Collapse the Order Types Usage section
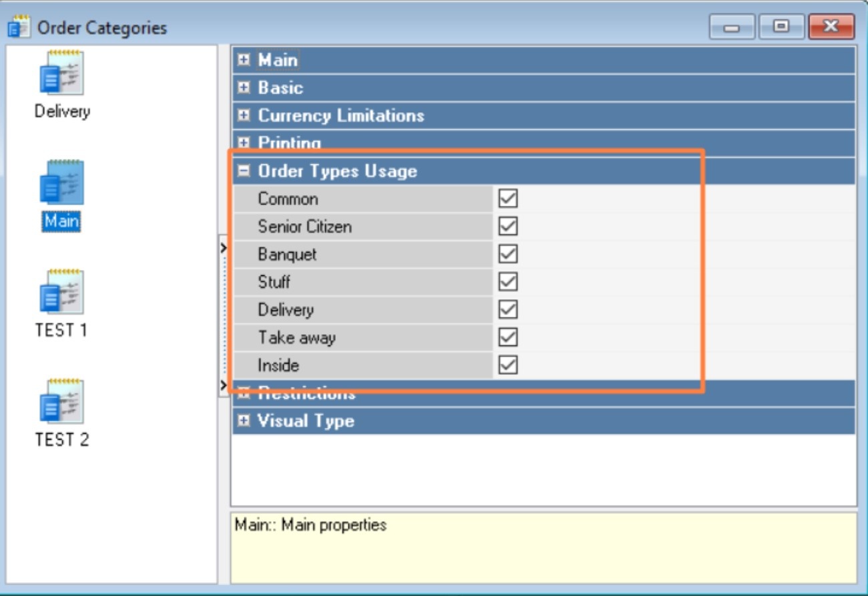 [x=244, y=171]
